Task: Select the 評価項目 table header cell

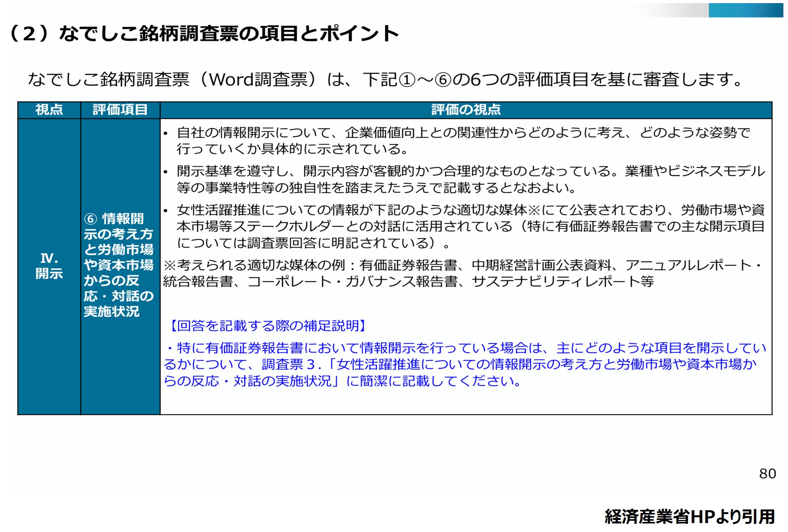Action: [120, 110]
